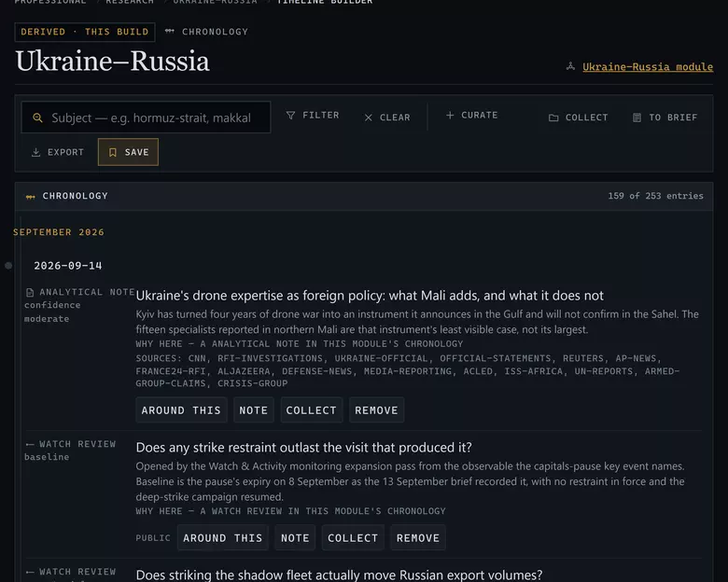Viewport: 728px width, 582px height.
Task: Click the arrow icon beside shadow fleet WATCH REVIEW
Action: 30,572
